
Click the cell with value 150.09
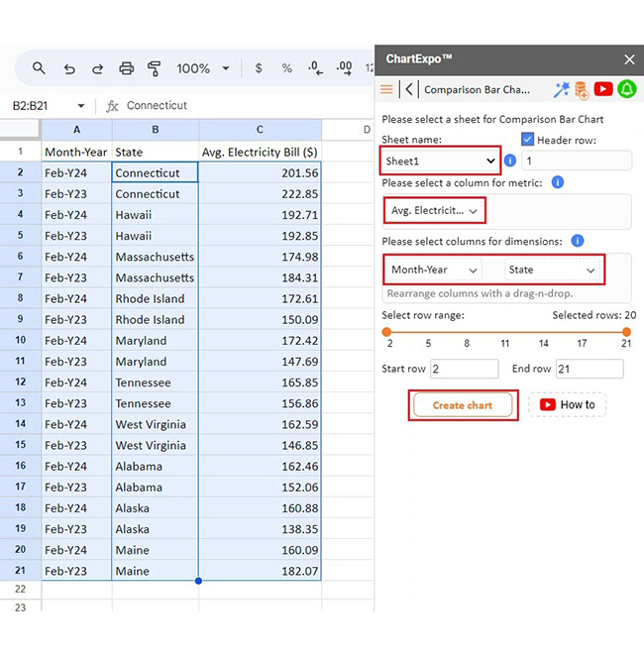[x=260, y=319]
